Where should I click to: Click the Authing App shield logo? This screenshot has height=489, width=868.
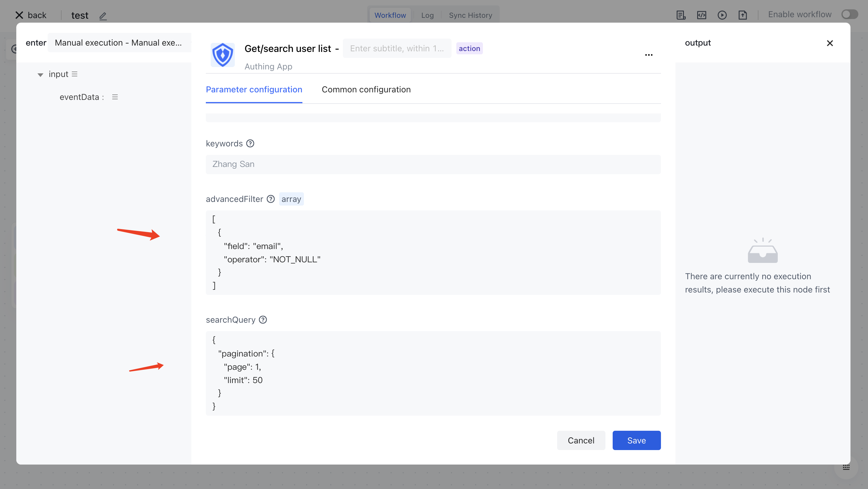click(x=222, y=55)
